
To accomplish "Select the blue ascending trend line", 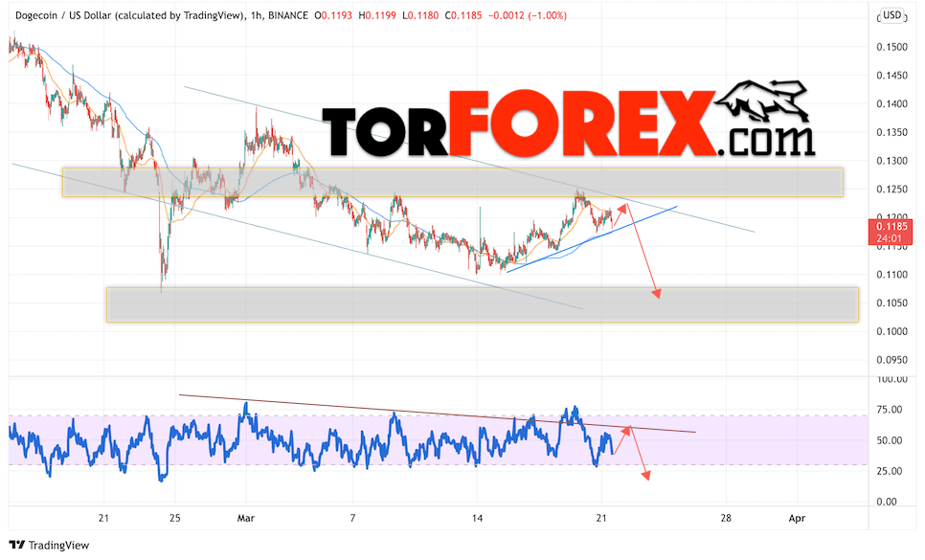I will click(592, 239).
